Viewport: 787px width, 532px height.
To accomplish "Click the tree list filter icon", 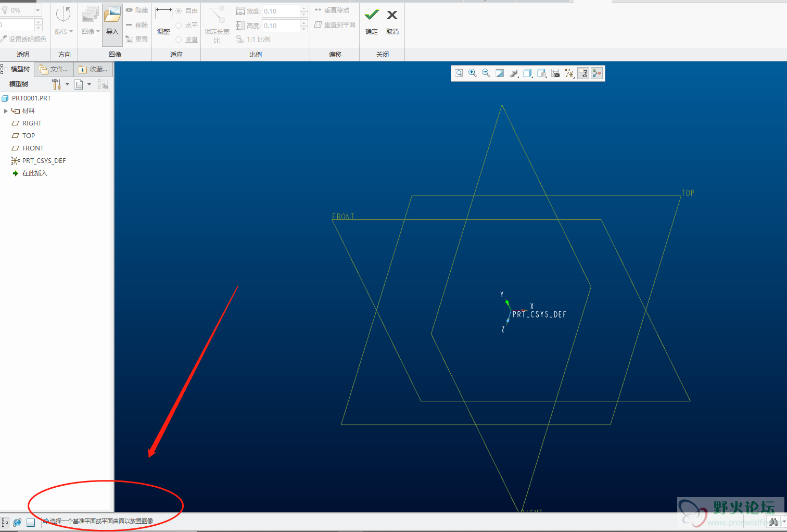I will [x=79, y=84].
